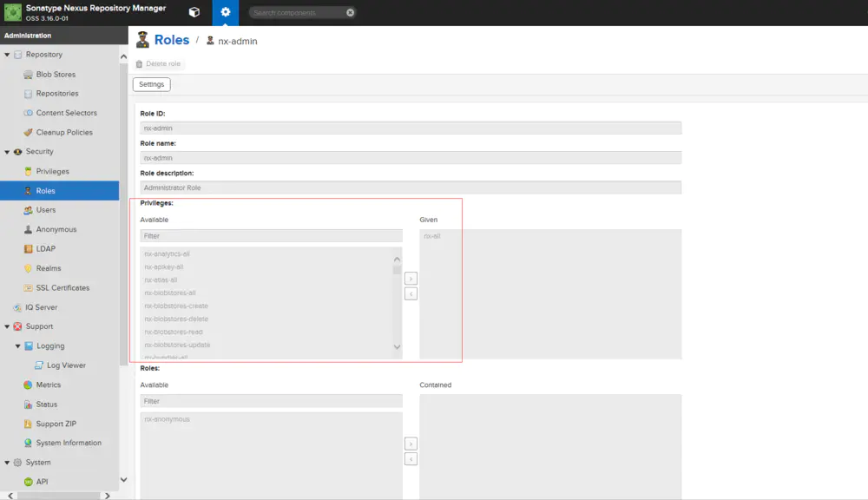The width and height of the screenshot is (868, 500).
Task: Select nx-blobstores-delete privilege
Action: tap(176, 319)
